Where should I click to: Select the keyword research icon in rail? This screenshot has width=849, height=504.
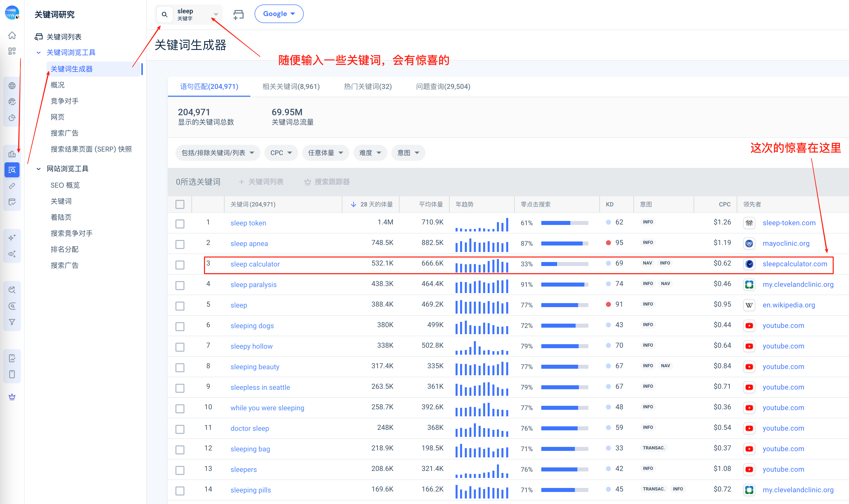(12, 170)
